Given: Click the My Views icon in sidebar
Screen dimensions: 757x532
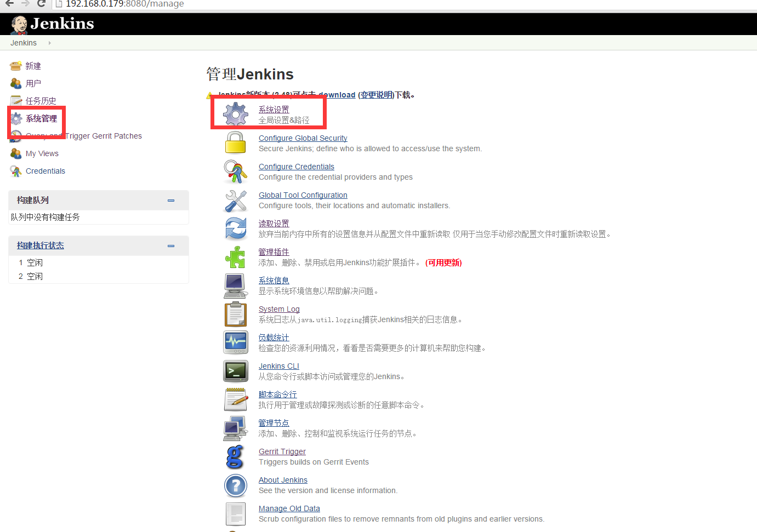Looking at the screenshot, I should tap(16, 154).
